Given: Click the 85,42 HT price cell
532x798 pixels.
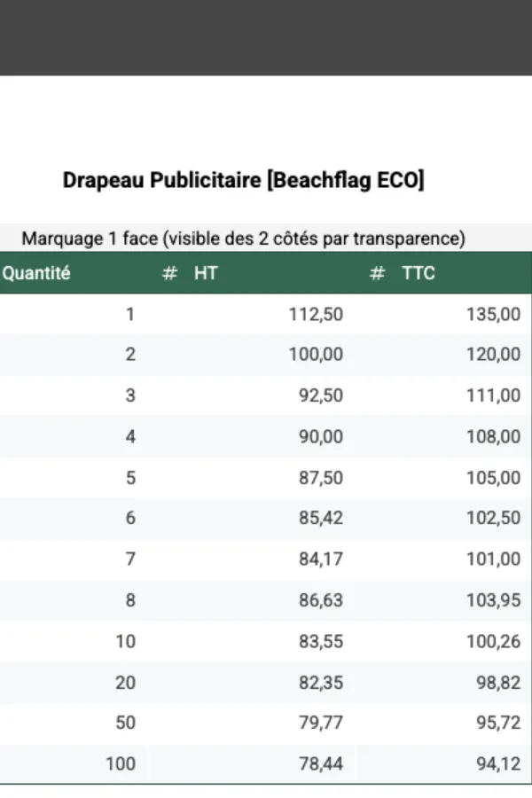Looking at the screenshot, I should coord(321,519).
